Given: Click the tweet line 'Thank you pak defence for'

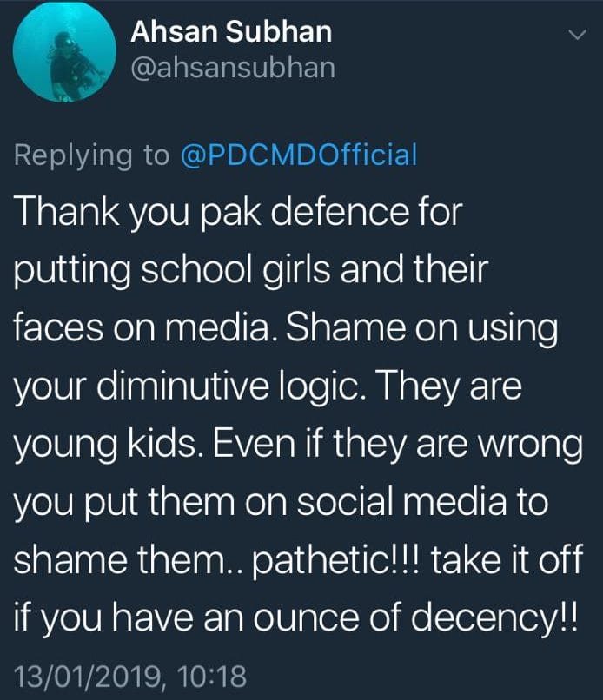Looking at the screenshot, I should point(238,212).
